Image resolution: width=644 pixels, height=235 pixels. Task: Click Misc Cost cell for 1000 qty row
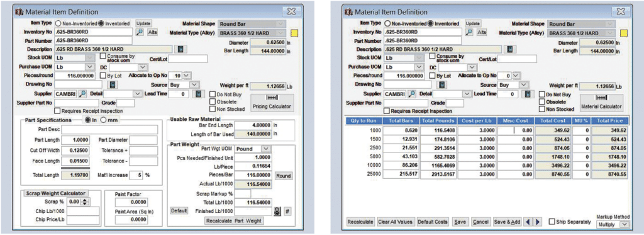coord(514,130)
